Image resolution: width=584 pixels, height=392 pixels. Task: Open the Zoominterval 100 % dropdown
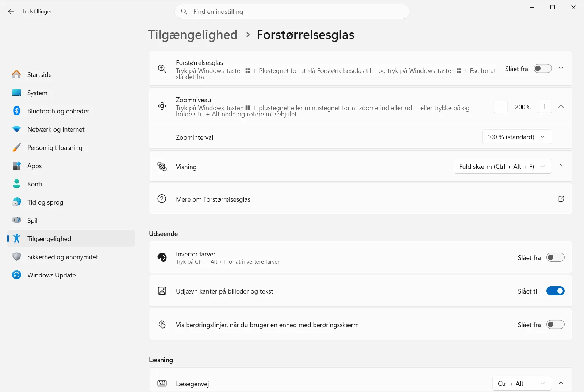click(517, 137)
